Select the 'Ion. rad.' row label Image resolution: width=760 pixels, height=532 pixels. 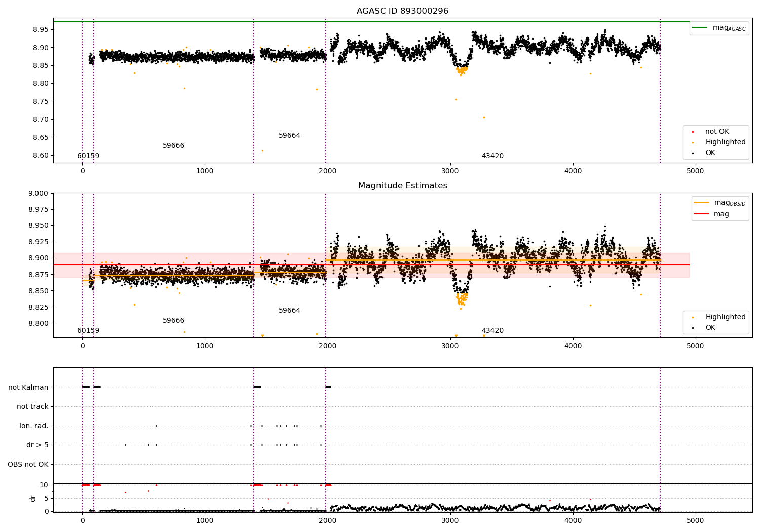(x=34, y=426)
